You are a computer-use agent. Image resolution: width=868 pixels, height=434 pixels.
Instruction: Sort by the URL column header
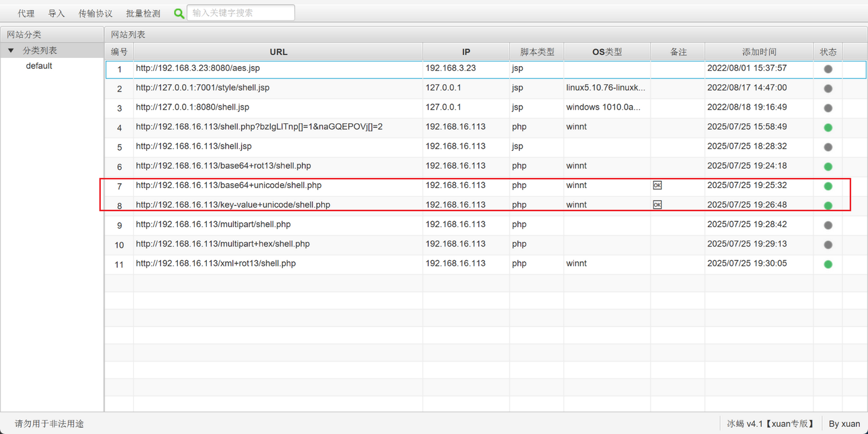point(278,52)
